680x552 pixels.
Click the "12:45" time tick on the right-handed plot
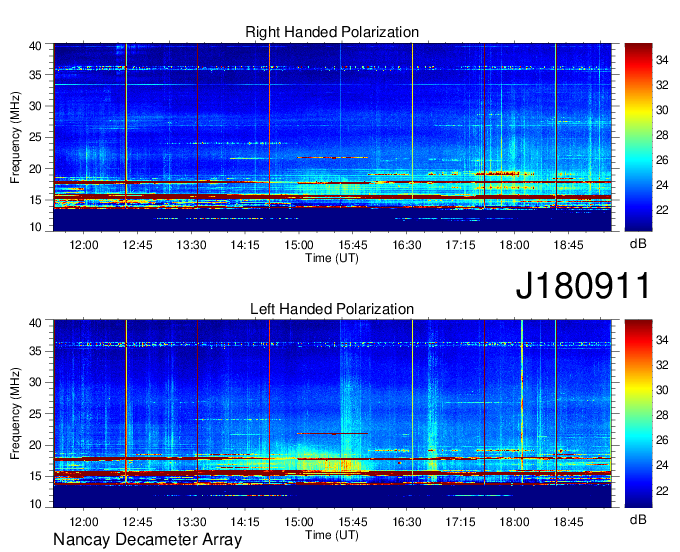pyautogui.click(x=137, y=245)
